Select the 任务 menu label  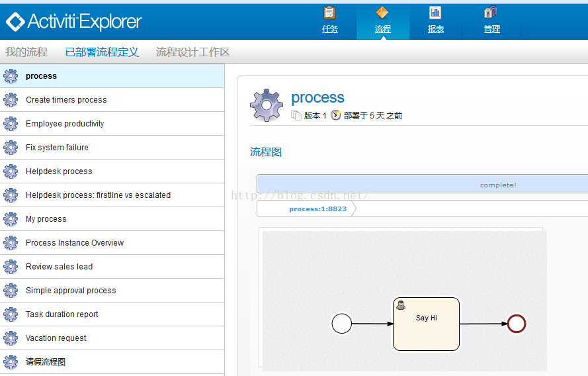[329, 29]
